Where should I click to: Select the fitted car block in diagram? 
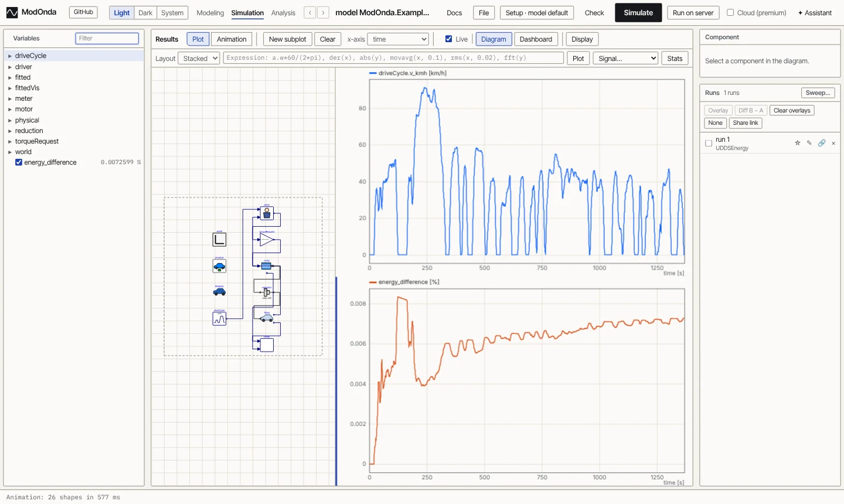click(267, 318)
